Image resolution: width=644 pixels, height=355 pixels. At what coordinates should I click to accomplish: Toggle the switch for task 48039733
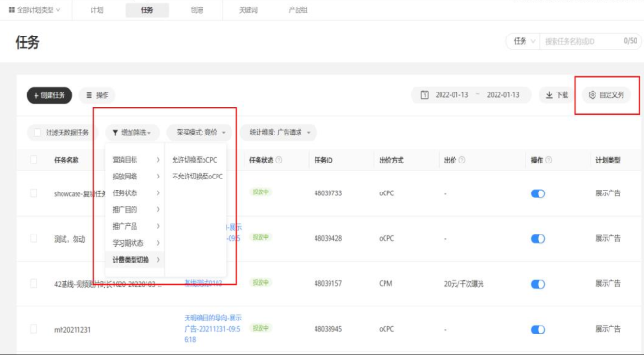(x=538, y=193)
